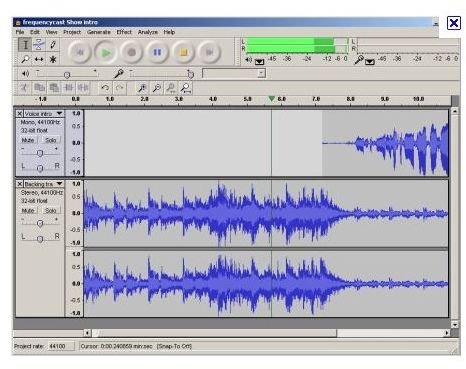Open the View menu
This screenshot has width=466, height=369.
point(51,32)
